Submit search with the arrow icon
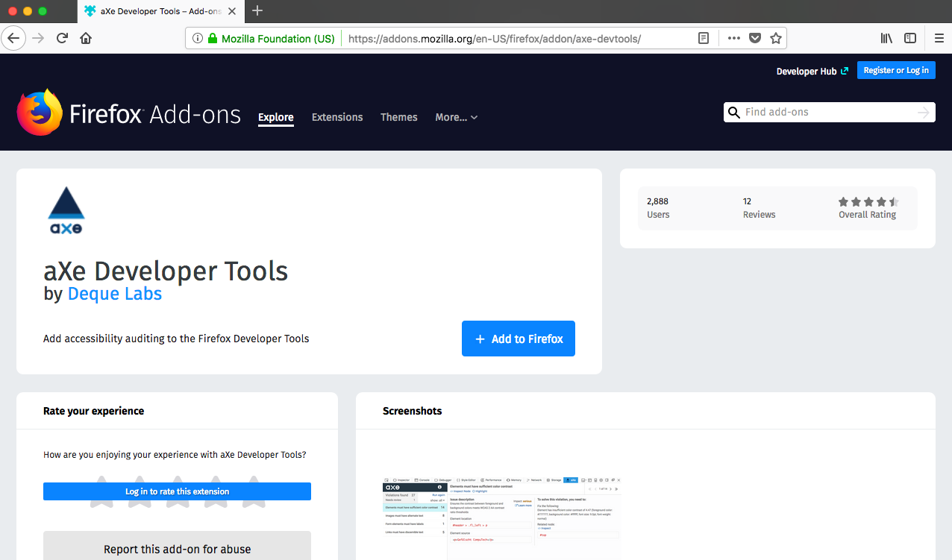The height and width of the screenshot is (560, 952). point(924,113)
